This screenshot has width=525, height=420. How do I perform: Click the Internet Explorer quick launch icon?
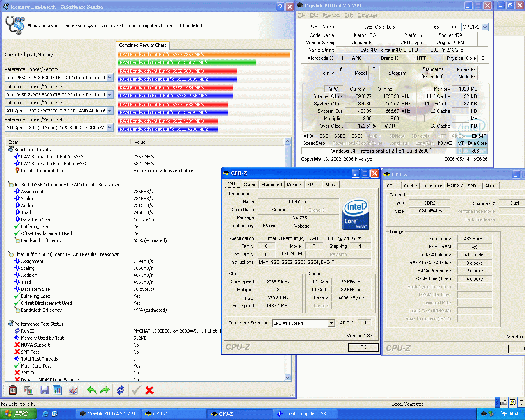pos(46,414)
